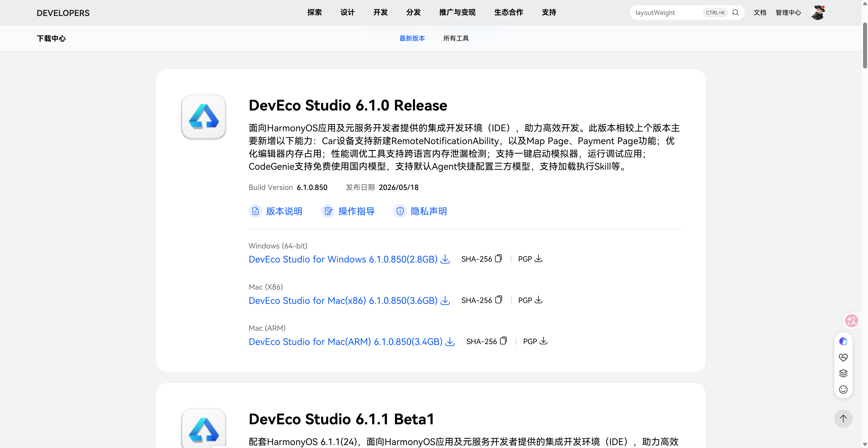
Task: Open the 分发 menu
Action: pos(413,12)
